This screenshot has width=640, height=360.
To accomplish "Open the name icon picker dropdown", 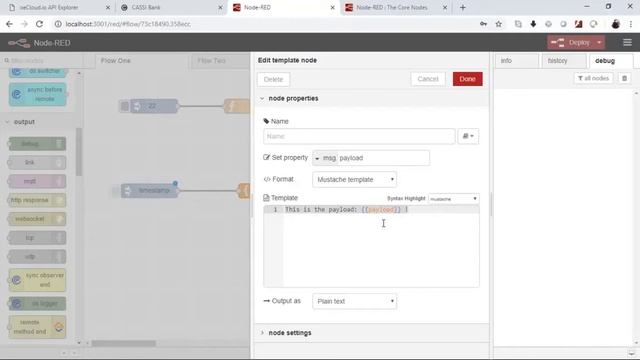I will [x=468, y=136].
